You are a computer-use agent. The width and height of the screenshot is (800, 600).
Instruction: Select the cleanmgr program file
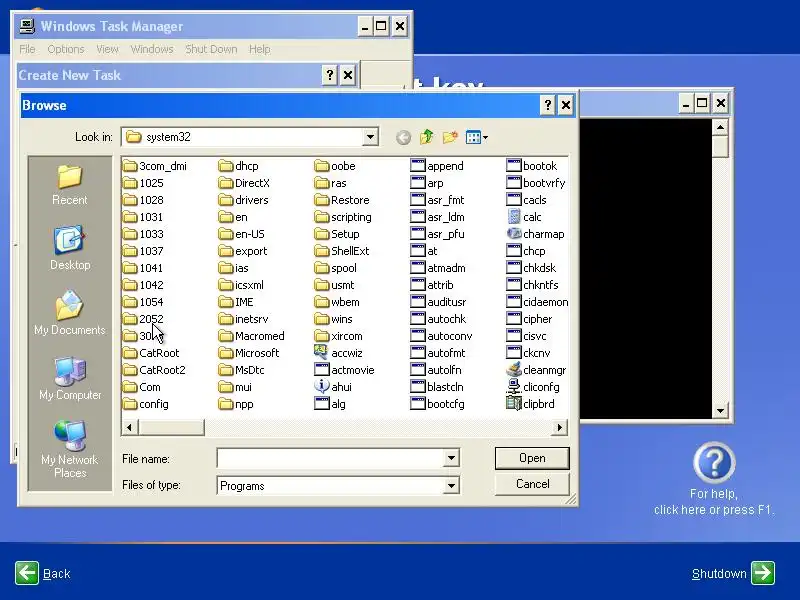[x=537, y=370]
